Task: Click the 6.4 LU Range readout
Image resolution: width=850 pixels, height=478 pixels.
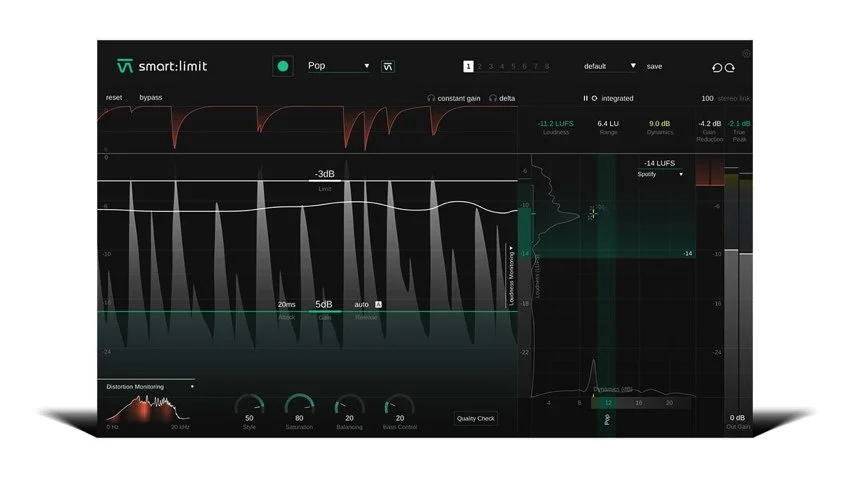Action: point(608,124)
